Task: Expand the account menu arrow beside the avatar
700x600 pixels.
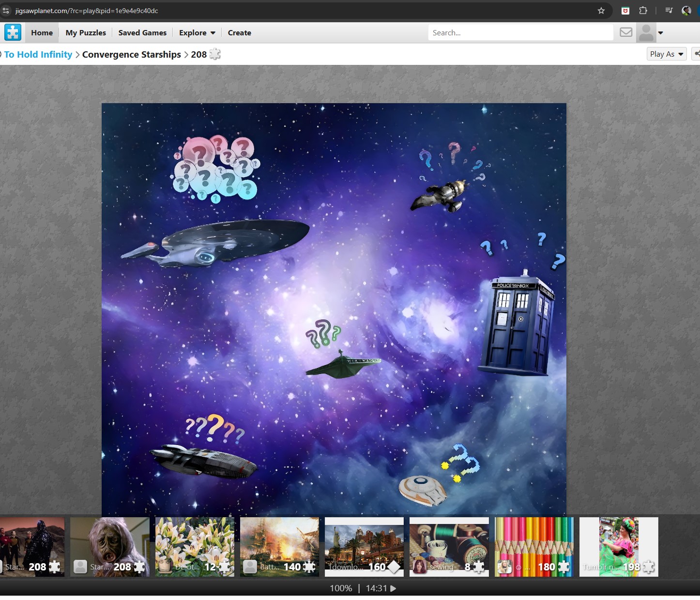Action: [661, 33]
